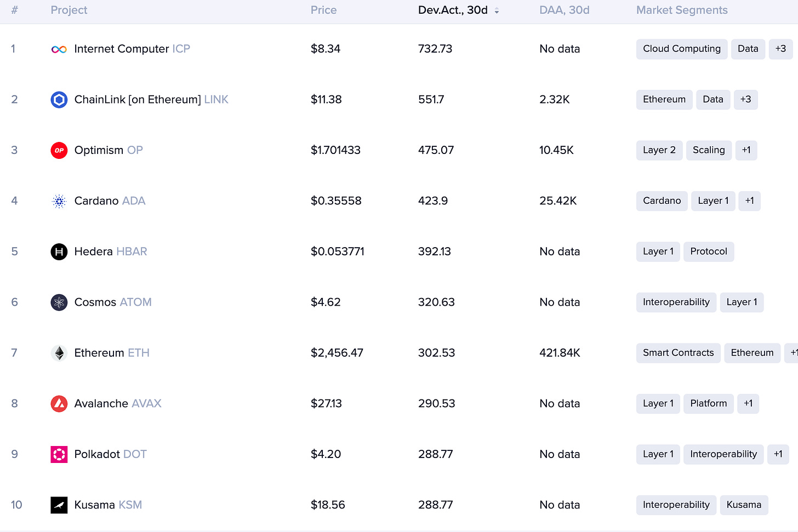Select the Kusama segment tag
The image size is (798, 532).
click(x=744, y=505)
